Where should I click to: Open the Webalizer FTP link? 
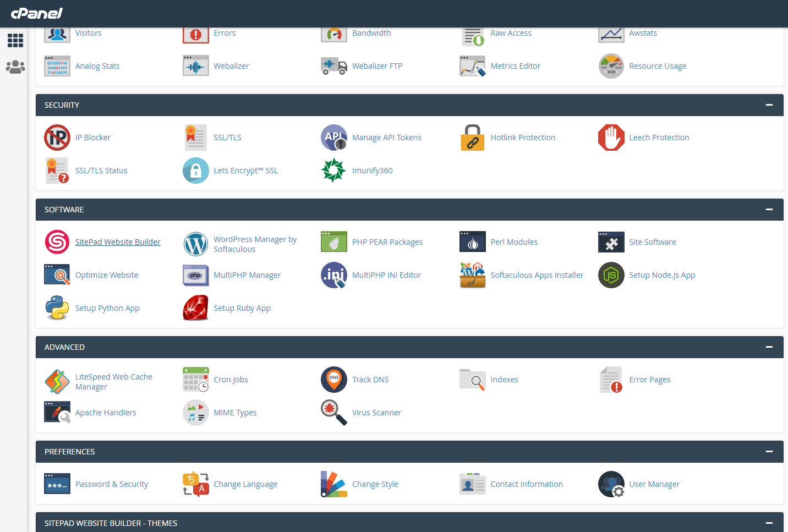(x=377, y=66)
